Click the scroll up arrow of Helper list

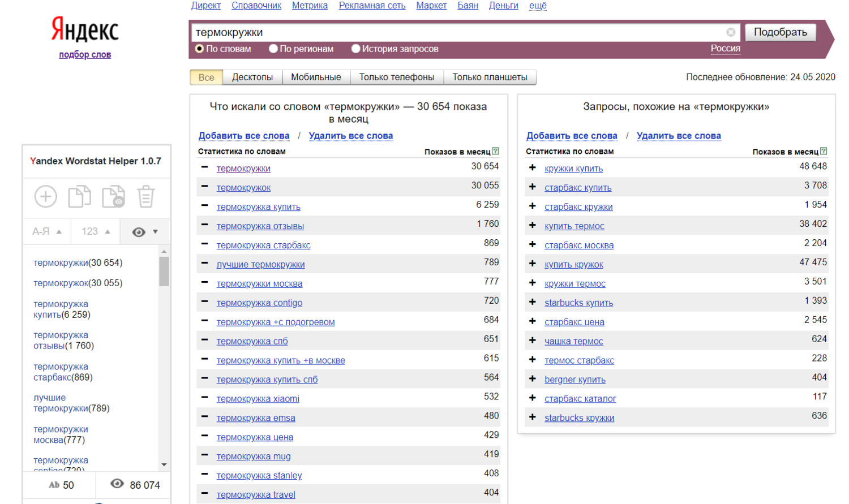(x=164, y=251)
